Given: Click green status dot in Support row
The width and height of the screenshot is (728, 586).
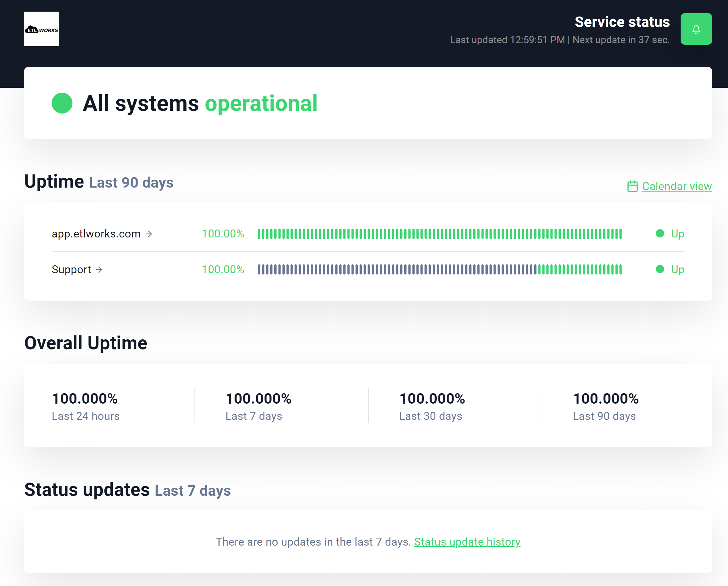Looking at the screenshot, I should tap(660, 269).
